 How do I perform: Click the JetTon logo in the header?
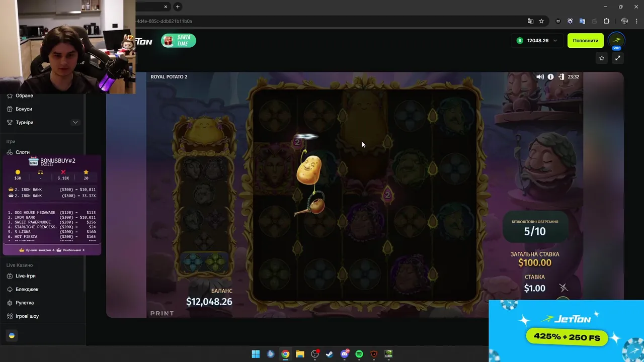coord(144,41)
